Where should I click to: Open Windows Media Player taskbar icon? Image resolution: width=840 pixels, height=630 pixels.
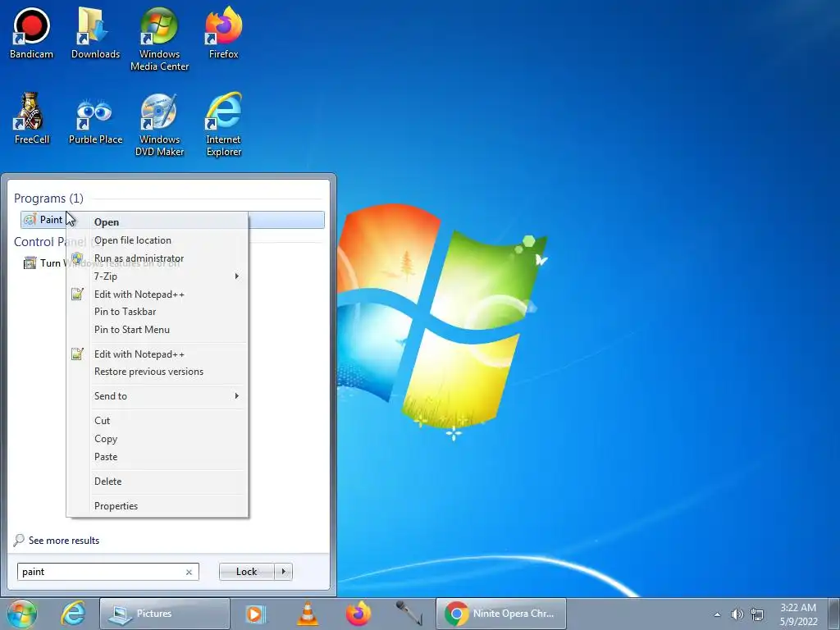tap(256, 614)
